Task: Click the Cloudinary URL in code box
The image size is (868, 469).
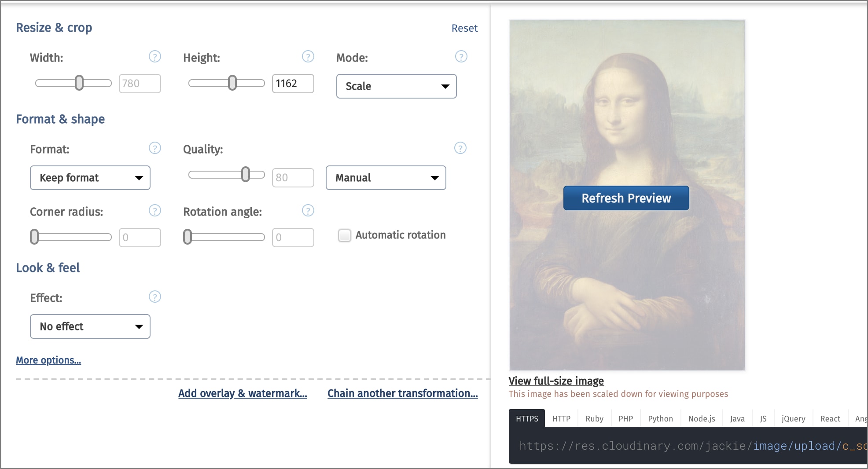Action: 693,446
